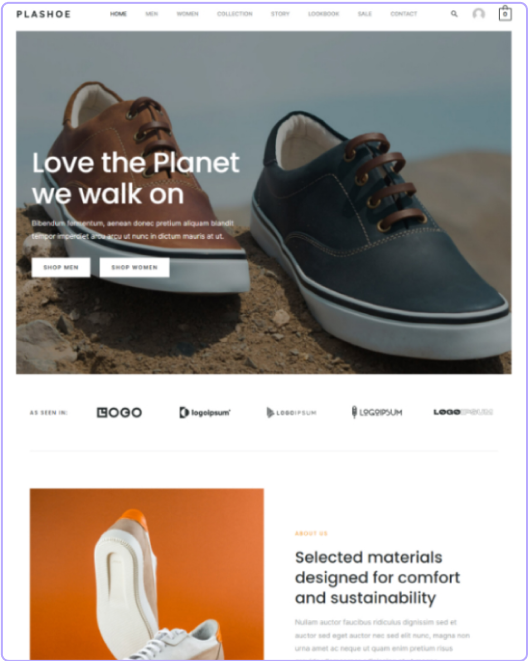Open the Lookbook menu link
This screenshot has width=528, height=661.
(x=324, y=14)
